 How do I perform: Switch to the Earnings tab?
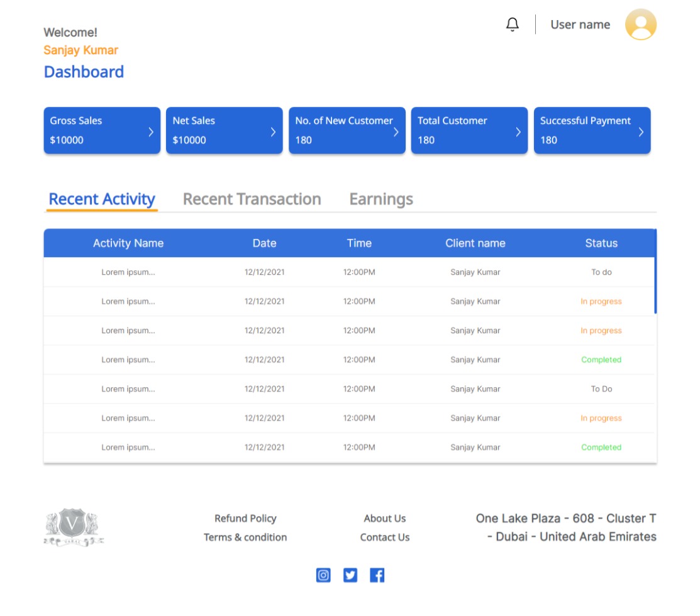pyautogui.click(x=381, y=199)
